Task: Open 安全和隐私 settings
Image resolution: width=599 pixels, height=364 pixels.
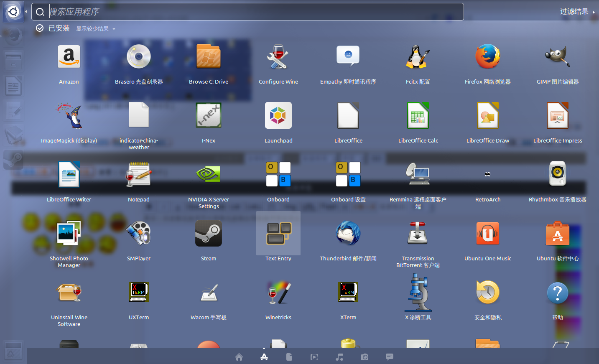Action: coord(488,293)
